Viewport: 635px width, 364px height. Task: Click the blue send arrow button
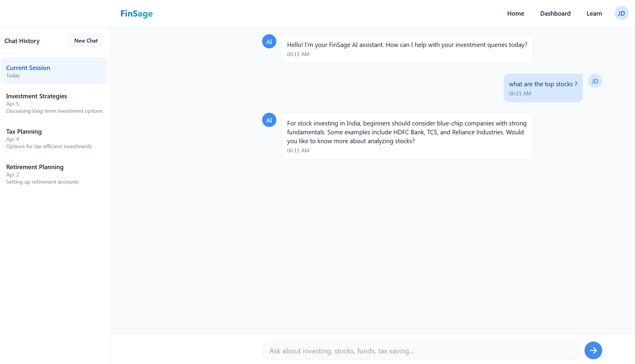(x=593, y=350)
